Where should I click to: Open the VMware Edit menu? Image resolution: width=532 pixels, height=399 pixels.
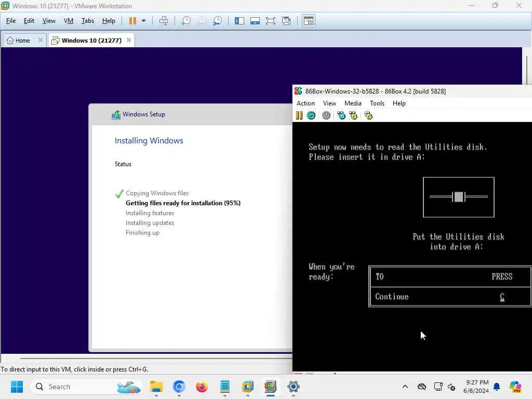point(29,21)
